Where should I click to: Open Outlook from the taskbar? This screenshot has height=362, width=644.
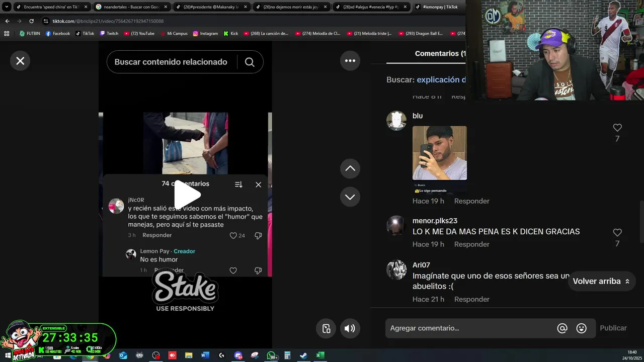(123, 355)
